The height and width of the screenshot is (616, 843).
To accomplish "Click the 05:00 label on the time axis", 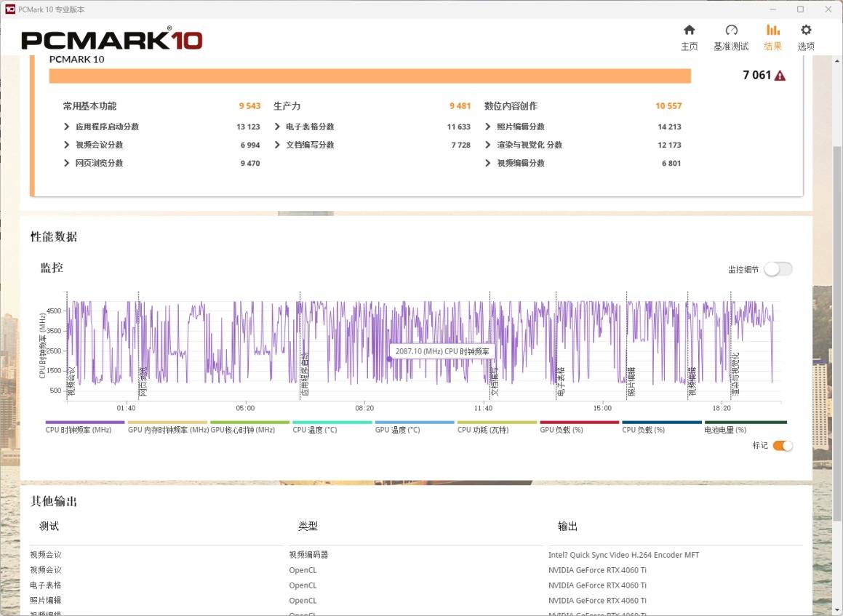I will click(x=245, y=409).
